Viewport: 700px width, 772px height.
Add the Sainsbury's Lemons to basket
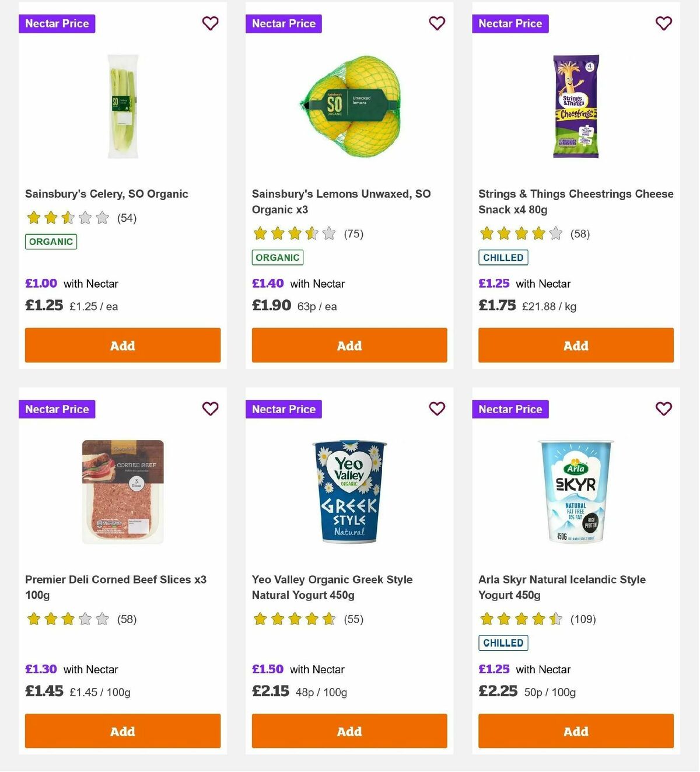tap(349, 345)
